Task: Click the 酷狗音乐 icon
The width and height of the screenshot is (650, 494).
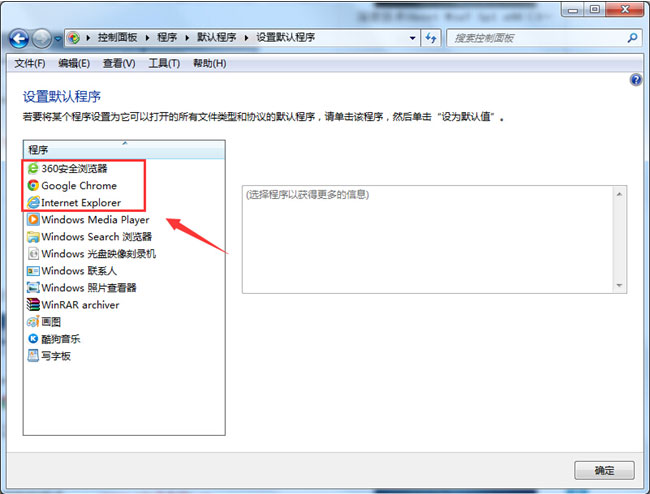Action: 33,339
